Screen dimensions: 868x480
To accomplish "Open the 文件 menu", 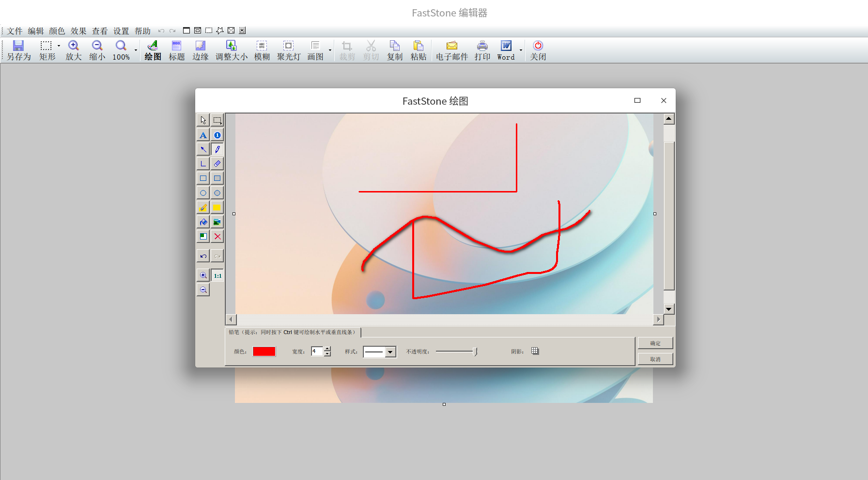I will point(15,31).
